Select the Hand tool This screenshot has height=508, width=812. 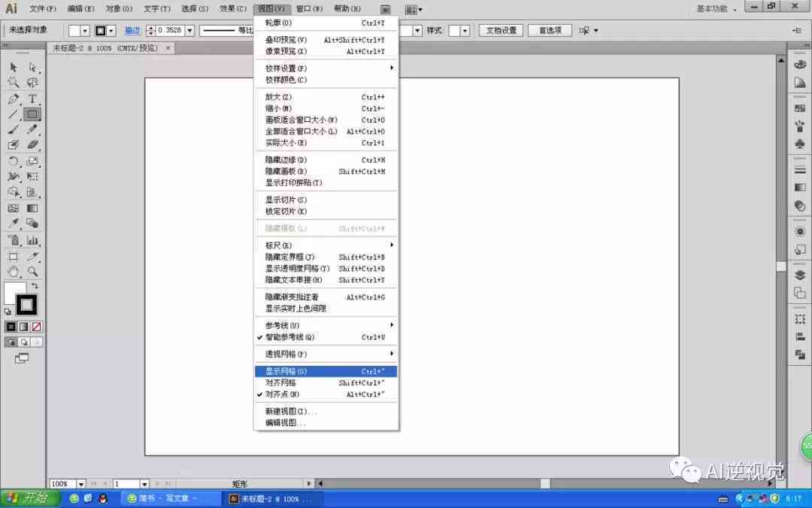point(14,272)
